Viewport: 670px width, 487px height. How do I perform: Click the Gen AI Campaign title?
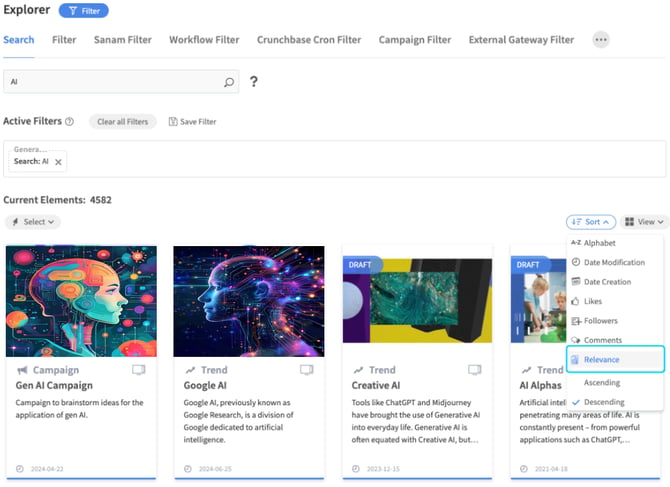[54, 385]
